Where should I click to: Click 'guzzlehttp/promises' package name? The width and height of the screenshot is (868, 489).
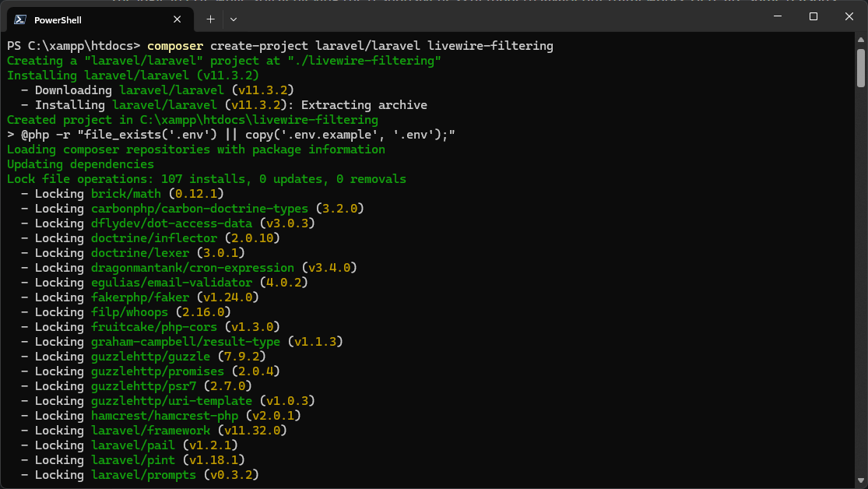coord(158,371)
